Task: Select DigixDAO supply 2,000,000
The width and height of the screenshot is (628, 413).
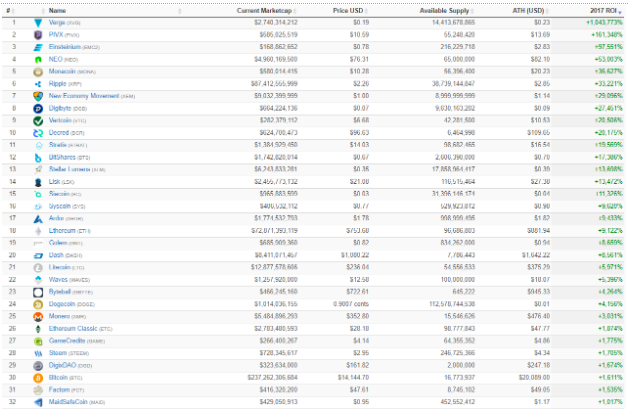Action: (x=461, y=366)
